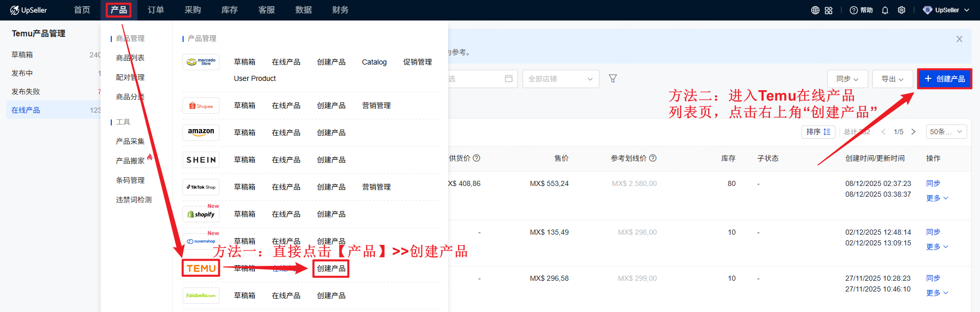980x312 pixels.
Task: Click the TEMU platform logo
Action: (201, 268)
